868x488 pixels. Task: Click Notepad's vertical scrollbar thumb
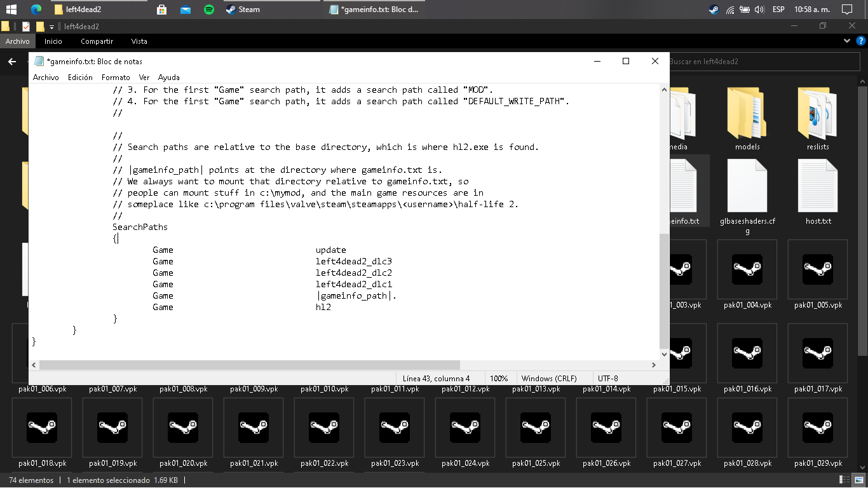click(x=665, y=290)
